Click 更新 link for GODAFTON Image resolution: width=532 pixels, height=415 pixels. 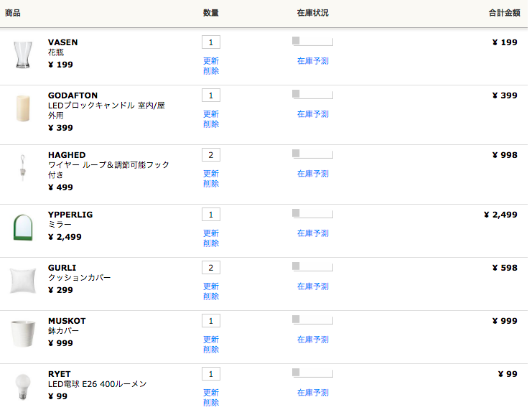click(x=210, y=114)
